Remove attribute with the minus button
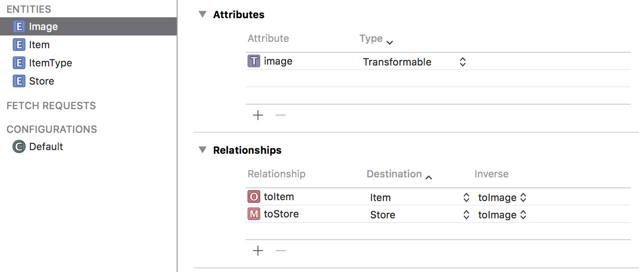The image size is (644, 272). coord(281,115)
